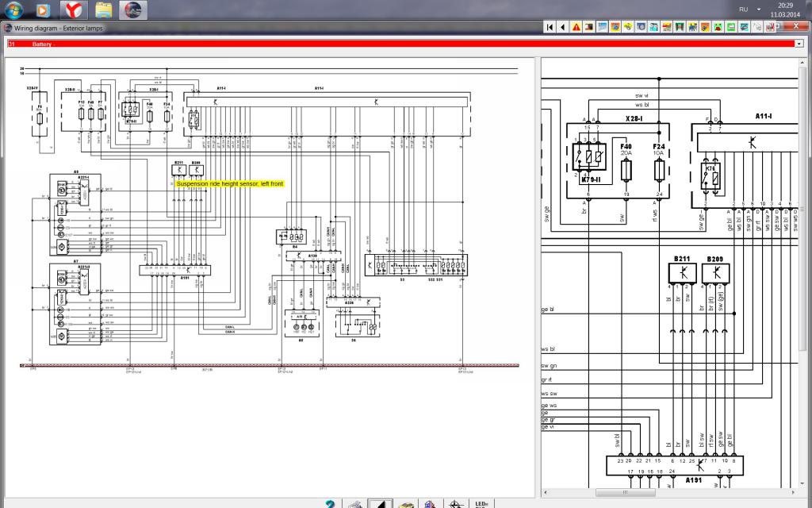This screenshot has height=508, width=812.
Task: Click the black and red toolbar icon beside the warning triangle
Action: (x=589, y=27)
